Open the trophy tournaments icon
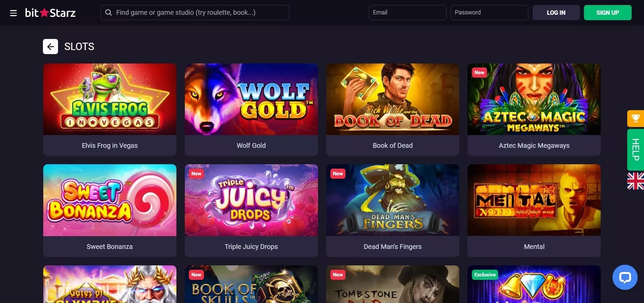The height and width of the screenshot is (303, 644). point(635,118)
